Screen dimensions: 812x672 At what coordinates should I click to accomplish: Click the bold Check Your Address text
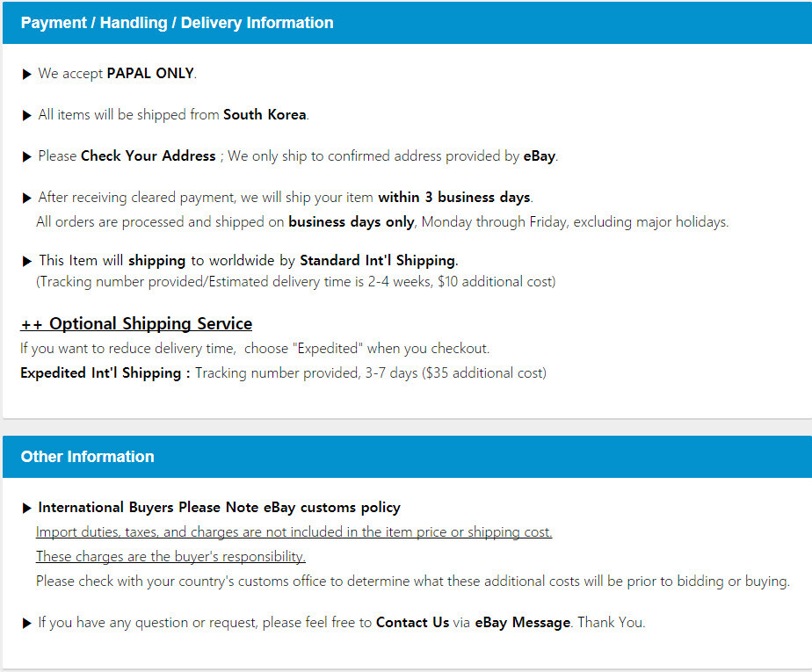tap(149, 155)
